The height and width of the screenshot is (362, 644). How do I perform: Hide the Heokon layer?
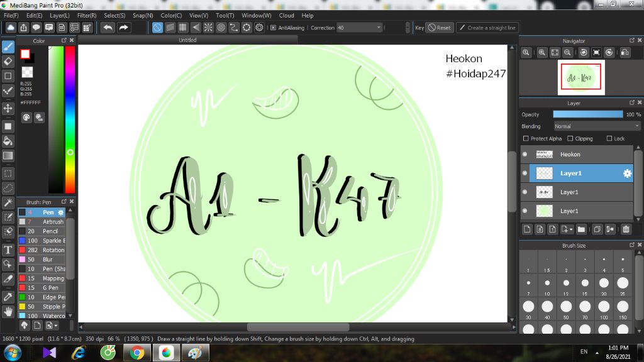tap(525, 155)
